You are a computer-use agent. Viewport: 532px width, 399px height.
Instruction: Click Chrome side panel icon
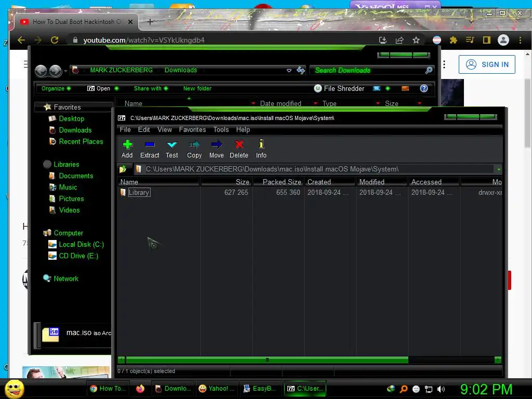tap(486, 41)
